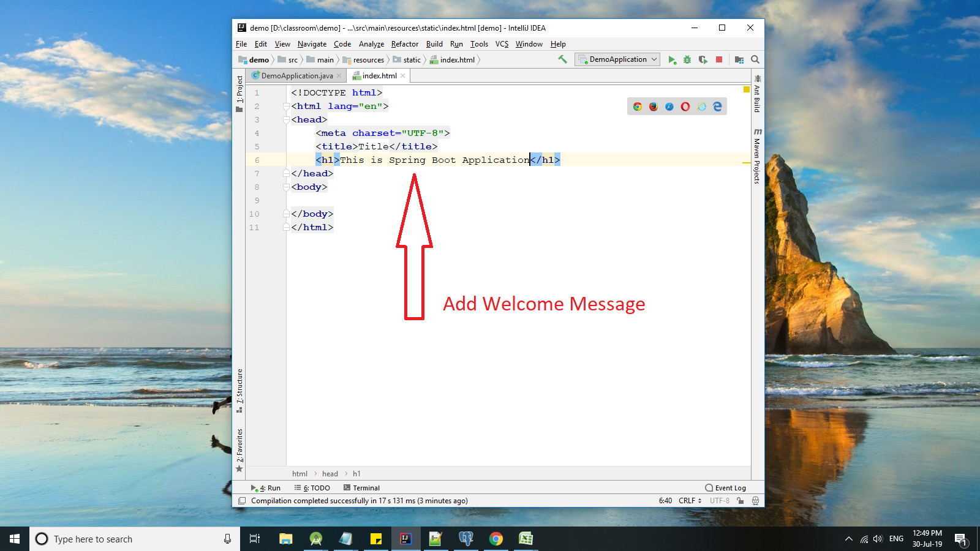The width and height of the screenshot is (980, 551).
Task: Click the fold end marker on line 10
Action: tap(286, 214)
